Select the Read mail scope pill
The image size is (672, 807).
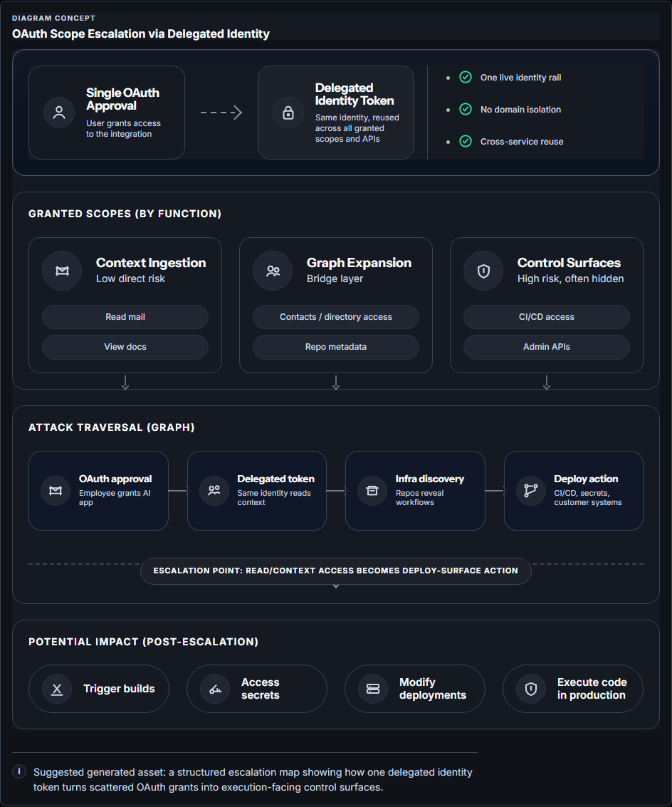pos(125,317)
